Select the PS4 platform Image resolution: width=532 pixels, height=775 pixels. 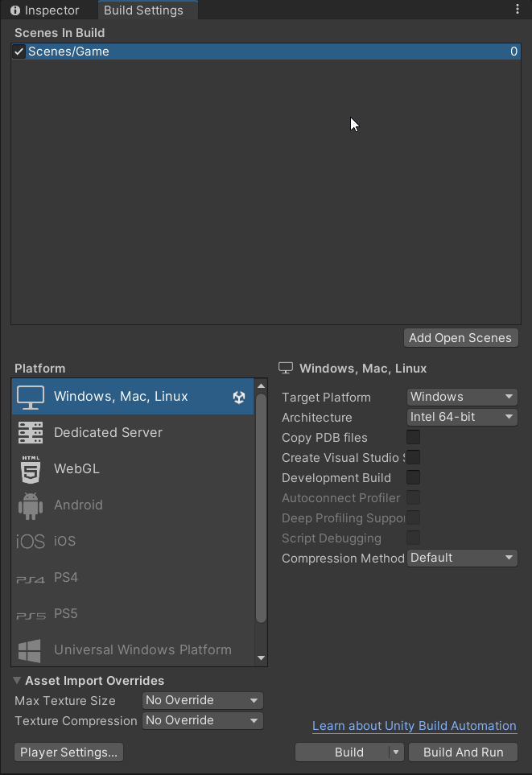(x=133, y=577)
